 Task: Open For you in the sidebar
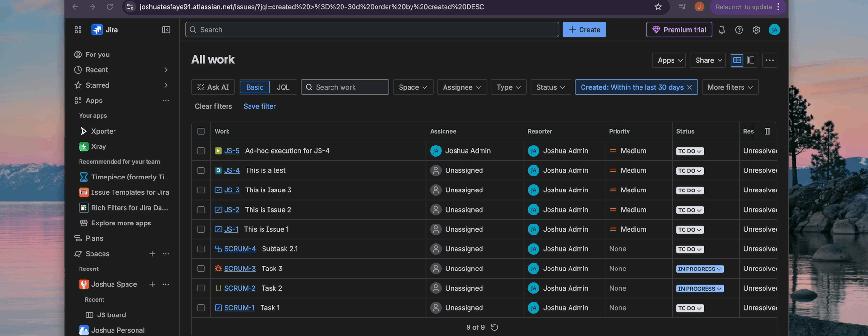coord(97,55)
